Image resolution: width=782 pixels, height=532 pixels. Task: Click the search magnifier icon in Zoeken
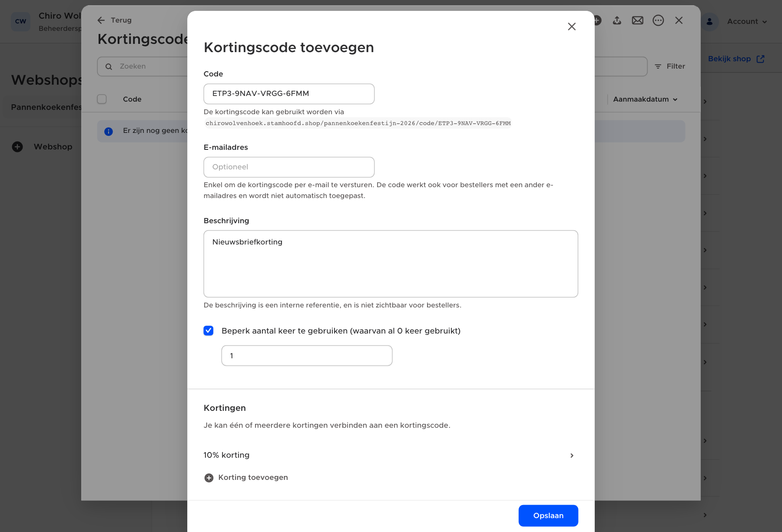(x=109, y=66)
